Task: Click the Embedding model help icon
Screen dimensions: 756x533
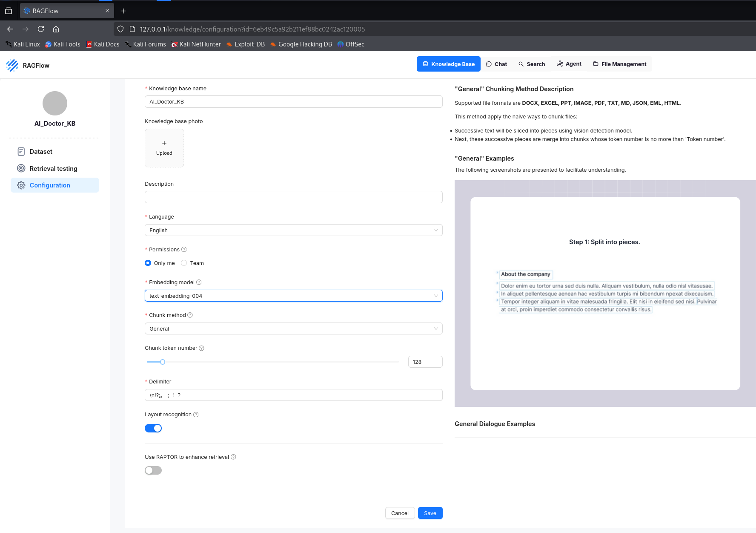Action: pos(199,282)
